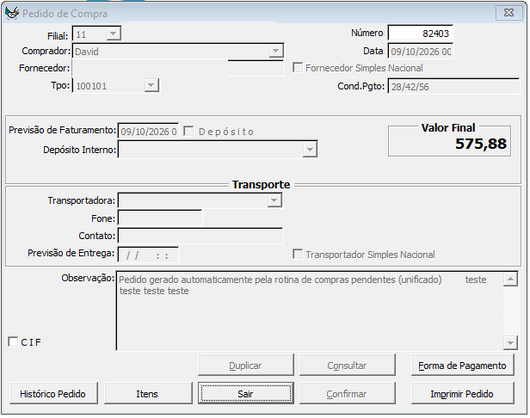Click Imprimir Pedido button
Viewport: 530px width, 418px height.
pos(462,393)
